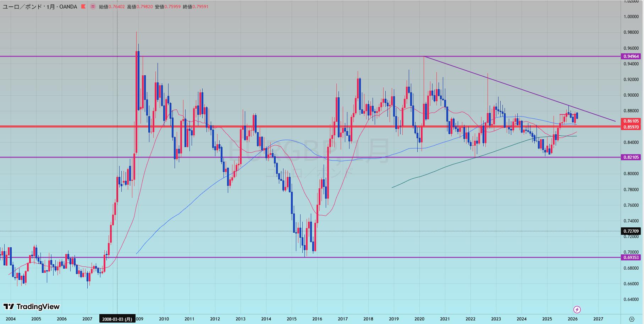Open chart settings hexagon icon at bottom-right
644x324 pixels.
(632, 319)
